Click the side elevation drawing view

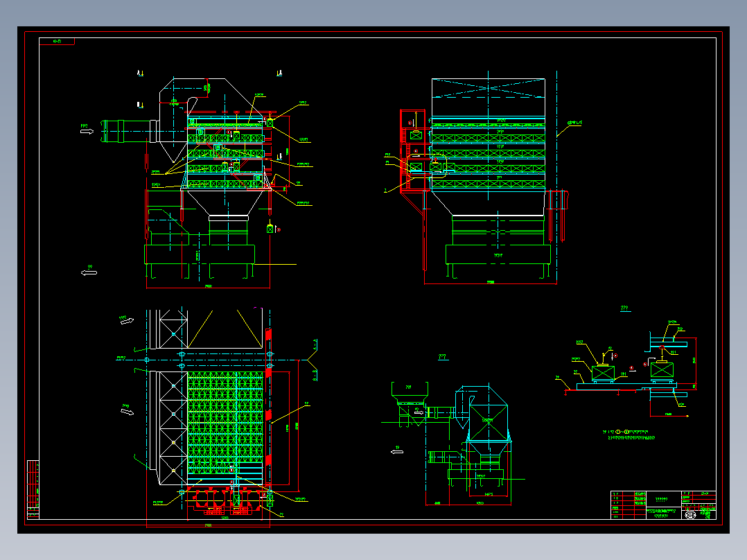click(484, 177)
